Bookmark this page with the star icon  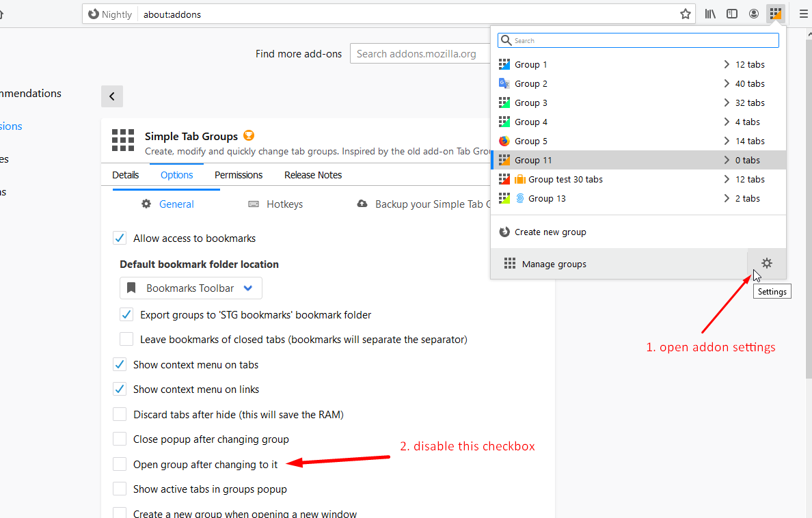pyautogui.click(x=685, y=14)
